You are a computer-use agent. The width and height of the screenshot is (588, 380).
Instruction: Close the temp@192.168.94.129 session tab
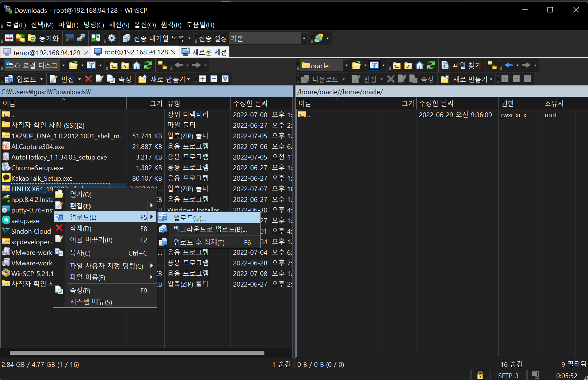pos(85,53)
